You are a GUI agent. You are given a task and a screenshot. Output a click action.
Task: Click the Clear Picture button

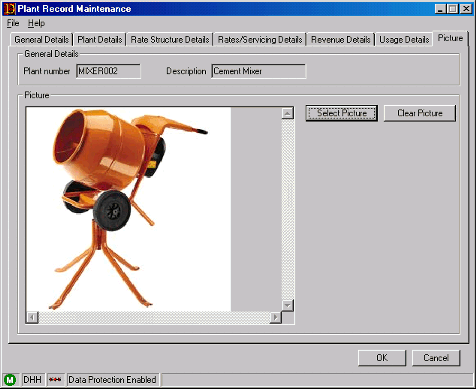pyautogui.click(x=420, y=113)
